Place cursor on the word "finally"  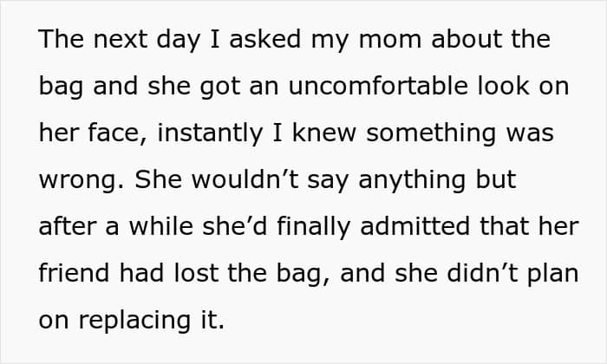(x=313, y=227)
